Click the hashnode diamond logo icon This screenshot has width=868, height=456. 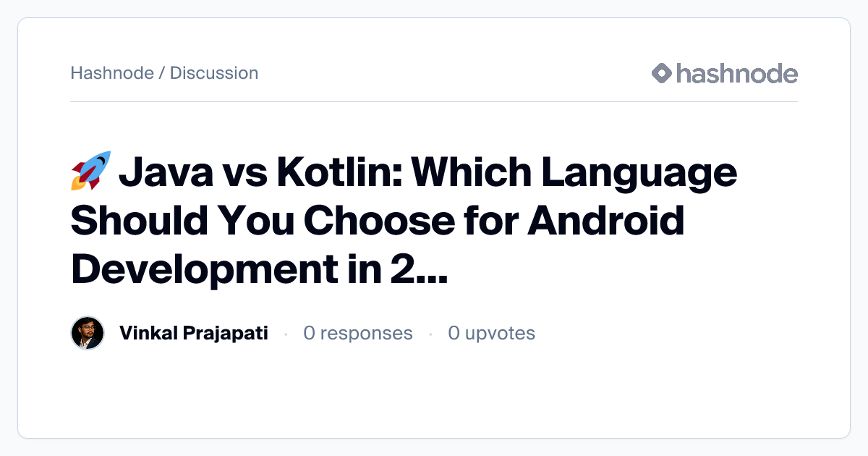[662, 73]
